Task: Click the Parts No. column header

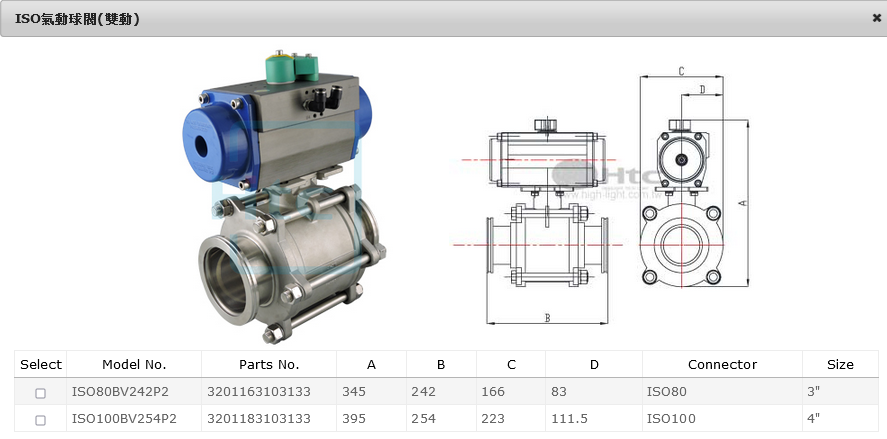Action: [269, 365]
